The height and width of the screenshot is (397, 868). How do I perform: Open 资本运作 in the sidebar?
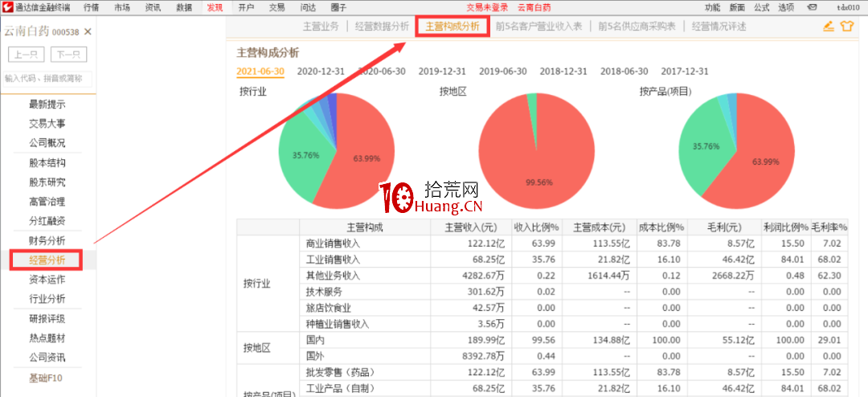(x=47, y=279)
